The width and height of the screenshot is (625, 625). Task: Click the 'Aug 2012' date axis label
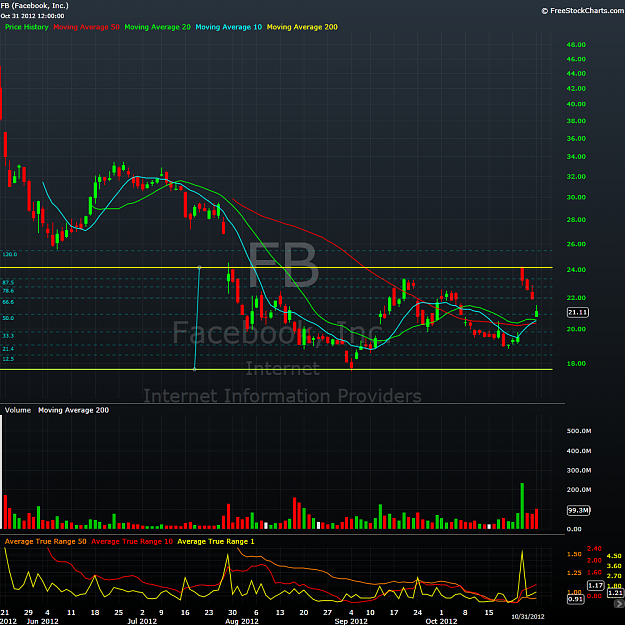coord(242,621)
